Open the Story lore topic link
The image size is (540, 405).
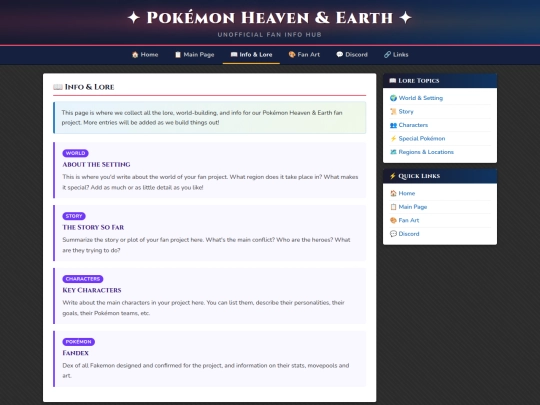pos(406,111)
